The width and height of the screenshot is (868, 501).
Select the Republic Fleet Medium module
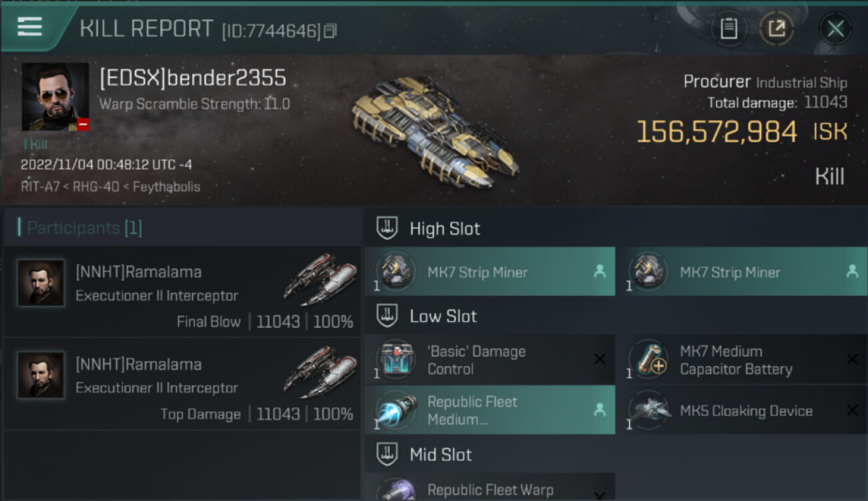pos(490,410)
